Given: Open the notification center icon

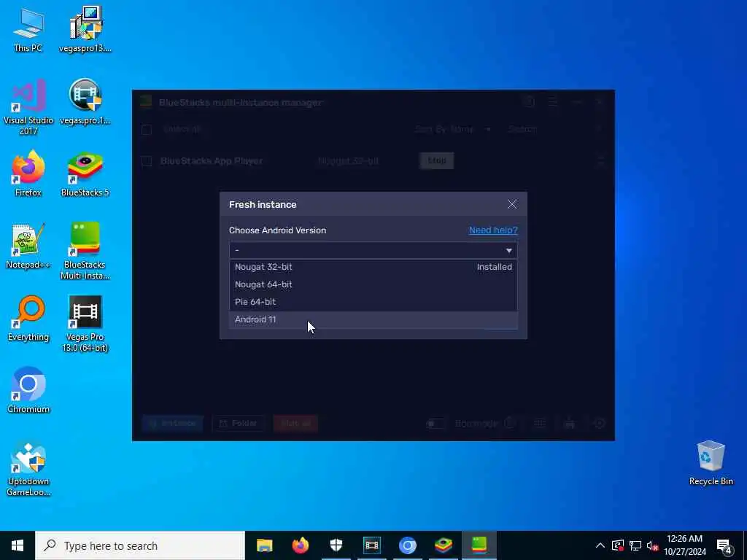Looking at the screenshot, I should coord(724,546).
